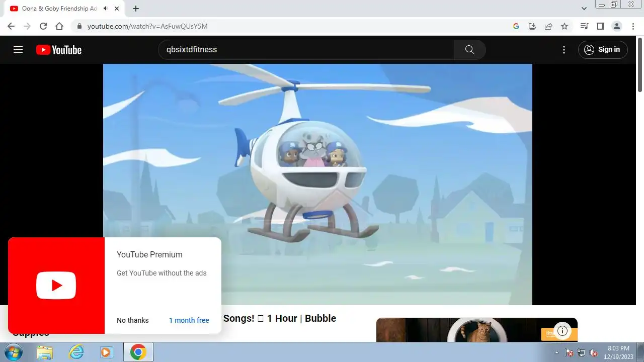Open clock showing 8:03 PM

tap(618, 352)
